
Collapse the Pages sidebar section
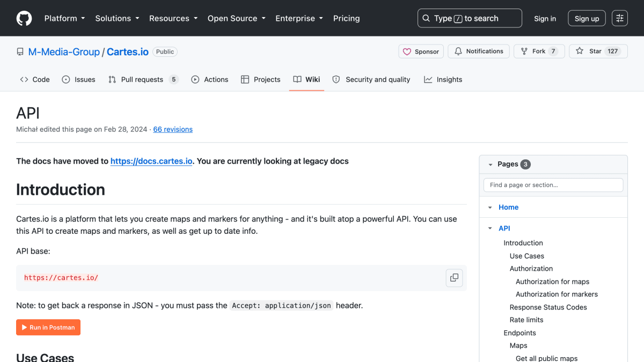pyautogui.click(x=491, y=165)
